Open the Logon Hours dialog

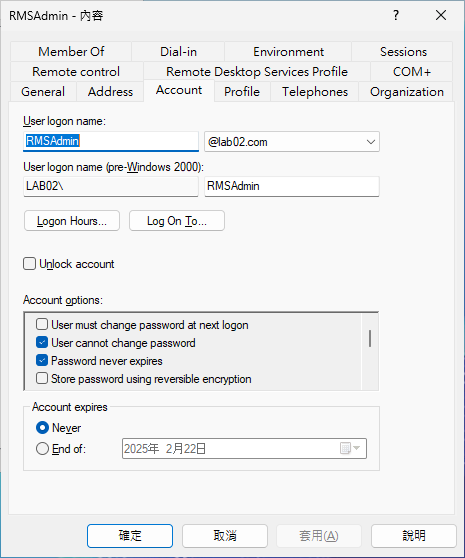[72, 221]
